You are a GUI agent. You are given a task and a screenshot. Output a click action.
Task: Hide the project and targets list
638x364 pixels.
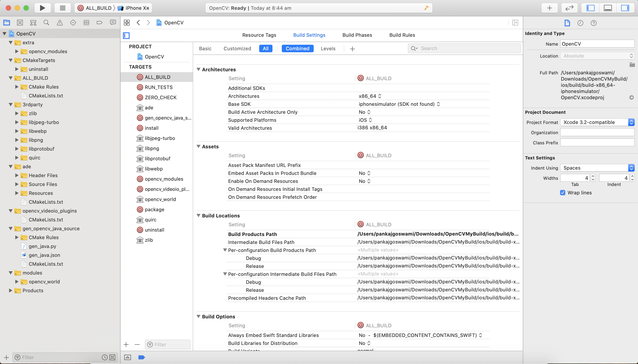(126, 35)
